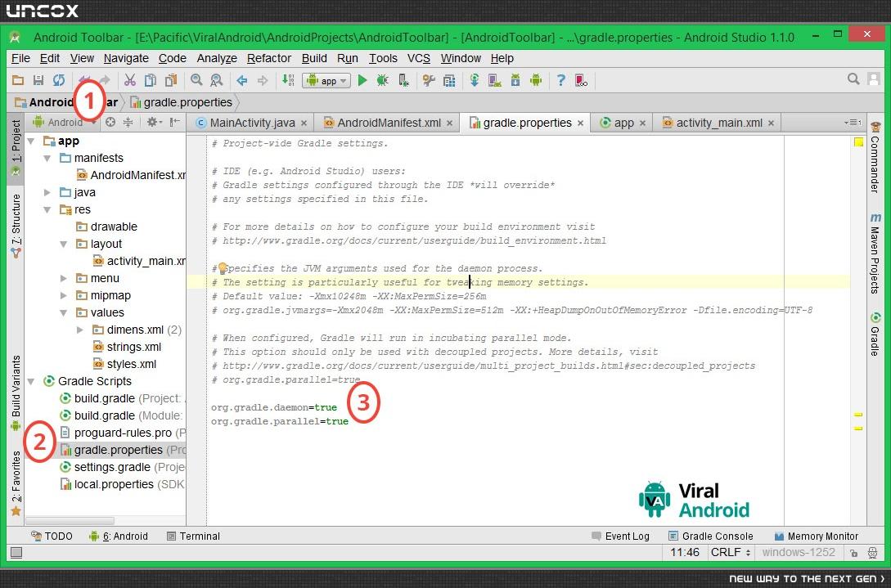Open the File menu
891x588 pixels.
coord(20,58)
